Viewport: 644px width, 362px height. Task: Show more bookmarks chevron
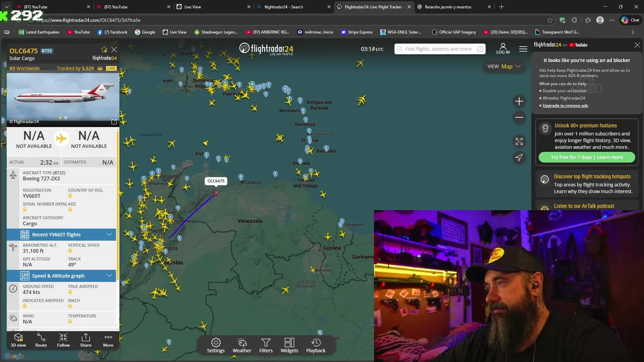click(x=632, y=32)
